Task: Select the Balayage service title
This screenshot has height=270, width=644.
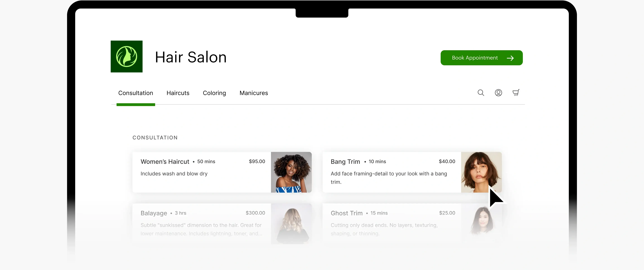Action: [154, 213]
